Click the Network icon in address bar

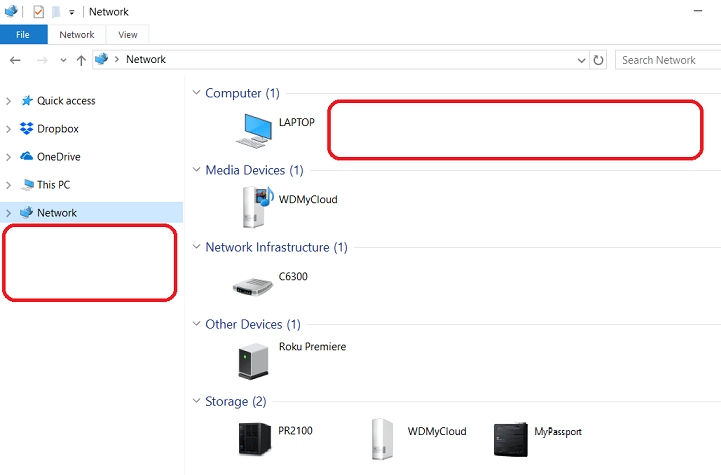click(102, 59)
